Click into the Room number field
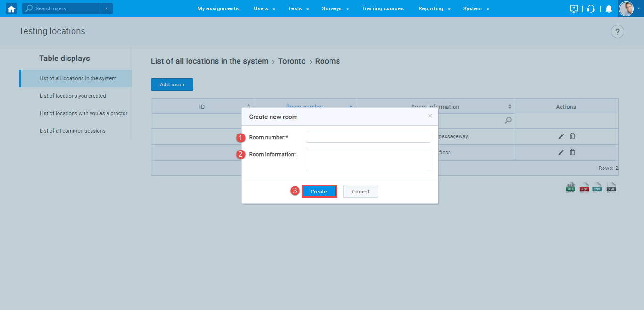 (x=368, y=137)
